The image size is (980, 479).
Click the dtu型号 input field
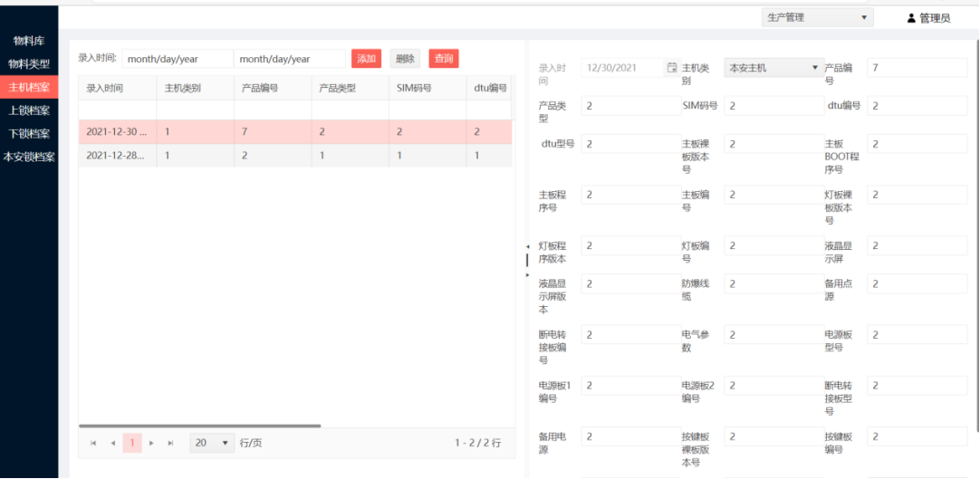[631, 144]
